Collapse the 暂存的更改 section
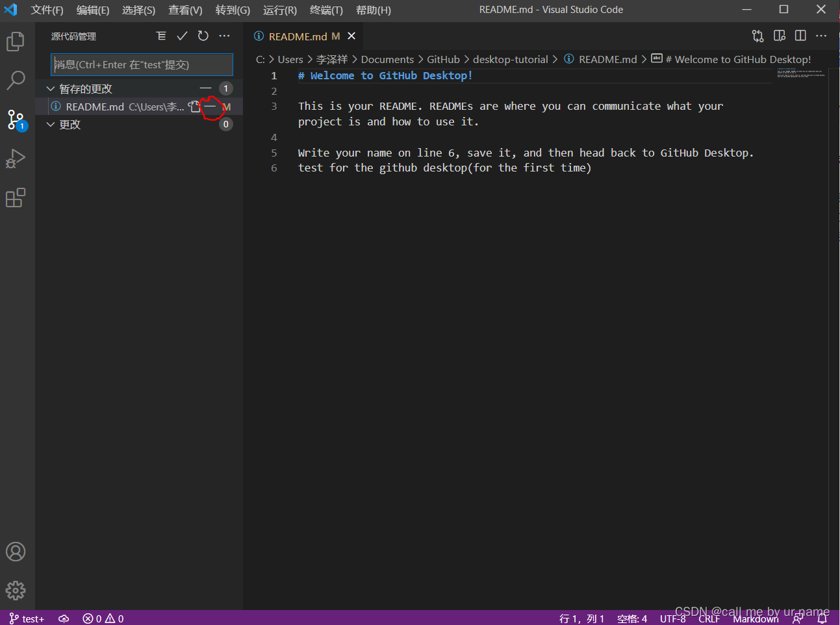The height and width of the screenshot is (625, 840). 51,88
